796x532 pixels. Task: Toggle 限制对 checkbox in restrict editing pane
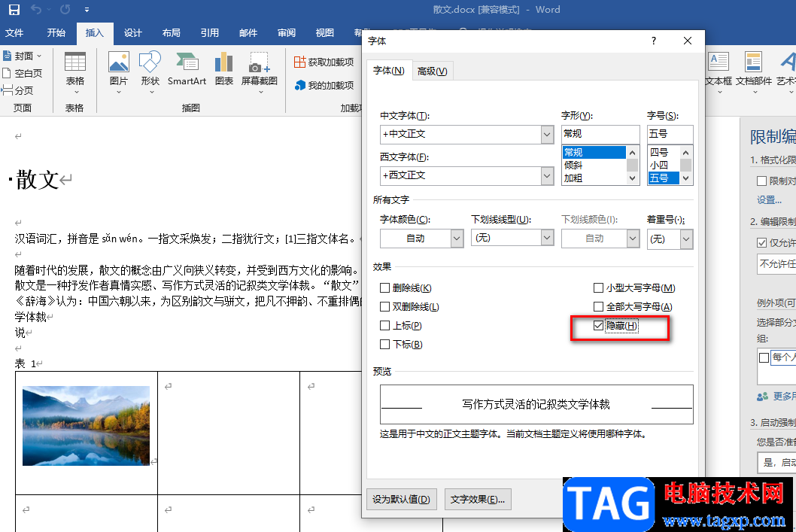[x=761, y=181]
